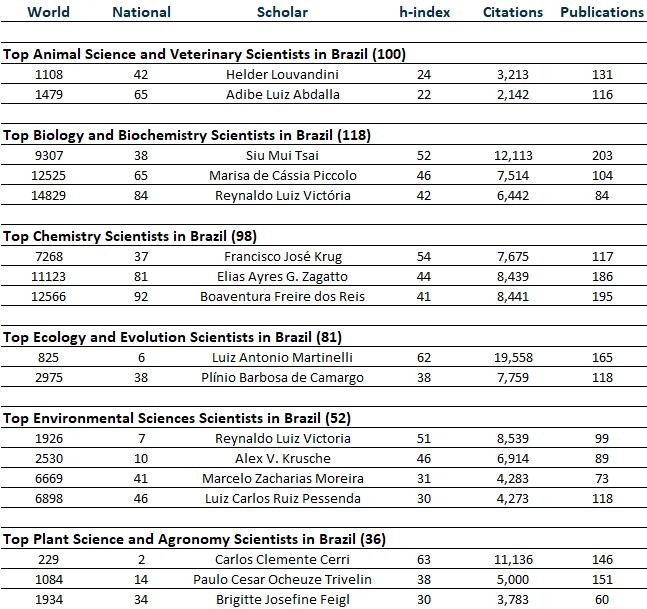Click national rank 2 in Cerri row
Image resolution: width=647 pixels, height=609 pixels.
142,559
